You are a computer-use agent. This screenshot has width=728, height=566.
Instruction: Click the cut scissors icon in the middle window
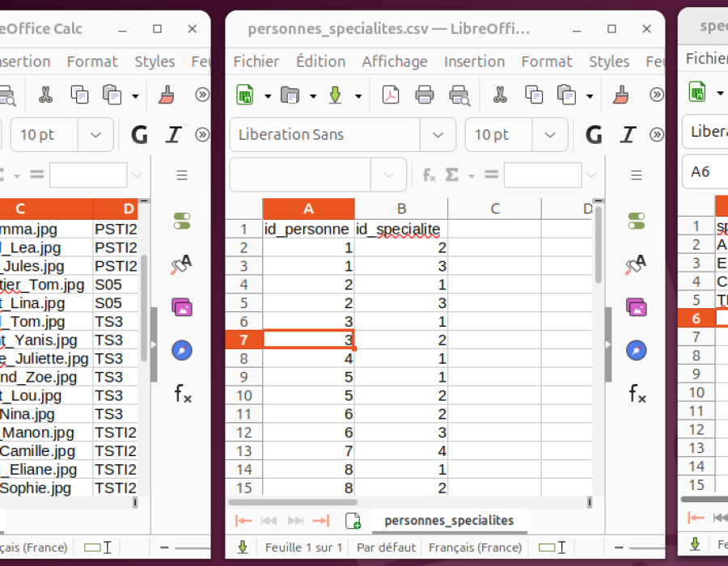pos(500,95)
